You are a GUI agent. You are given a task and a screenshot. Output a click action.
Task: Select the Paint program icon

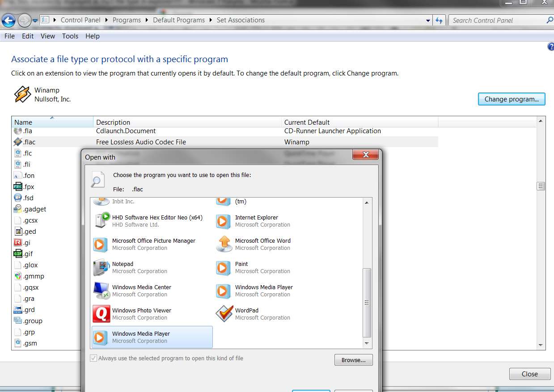[x=223, y=267]
